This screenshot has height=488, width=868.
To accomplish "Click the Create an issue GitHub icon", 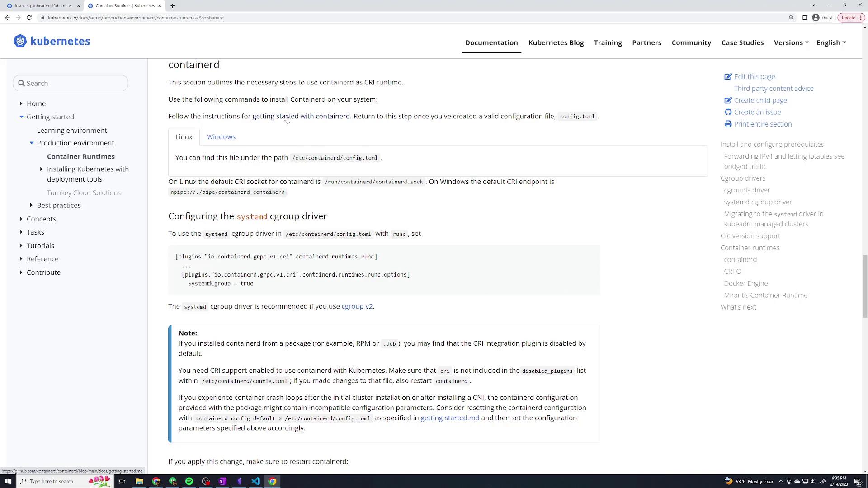I will [x=728, y=112].
